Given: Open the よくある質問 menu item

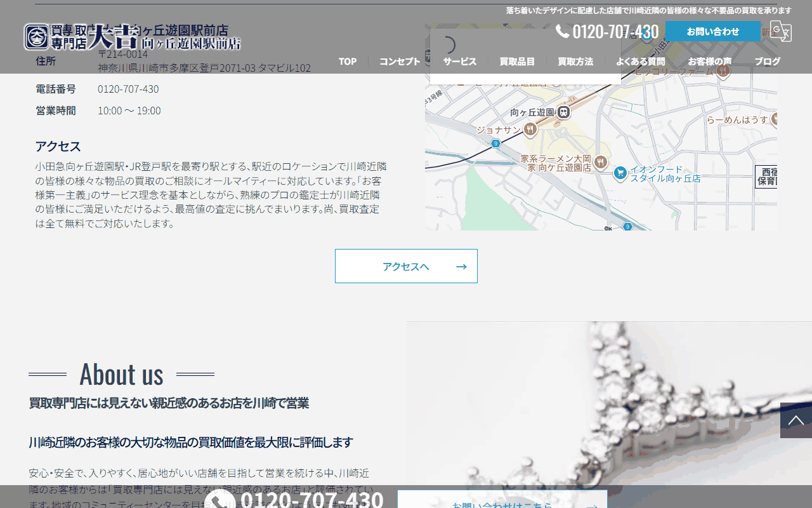Looking at the screenshot, I should tap(641, 62).
